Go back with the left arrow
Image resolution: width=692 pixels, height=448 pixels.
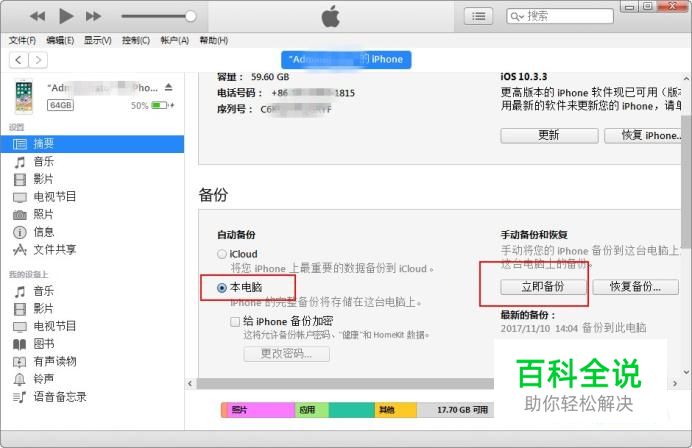(19, 60)
